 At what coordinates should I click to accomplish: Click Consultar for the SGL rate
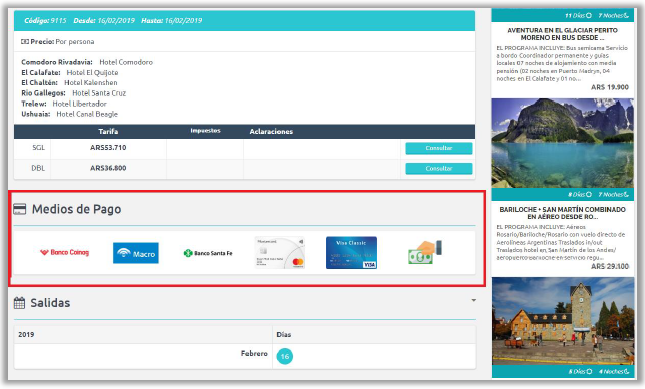[x=439, y=148]
